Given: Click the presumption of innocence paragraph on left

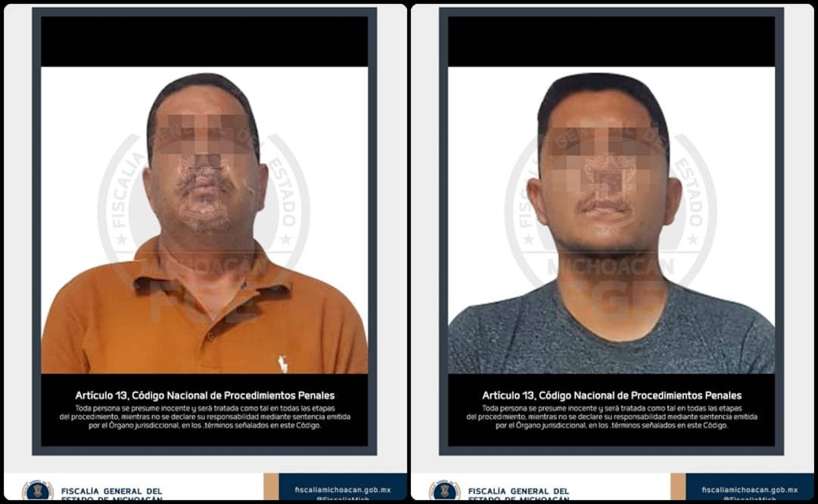Looking at the screenshot, I should (204, 417).
